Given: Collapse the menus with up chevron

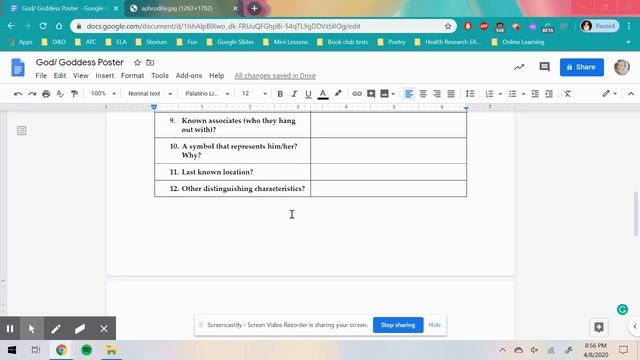Looking at the screenshot, I should pyautogui.click(x=631, y=93).
